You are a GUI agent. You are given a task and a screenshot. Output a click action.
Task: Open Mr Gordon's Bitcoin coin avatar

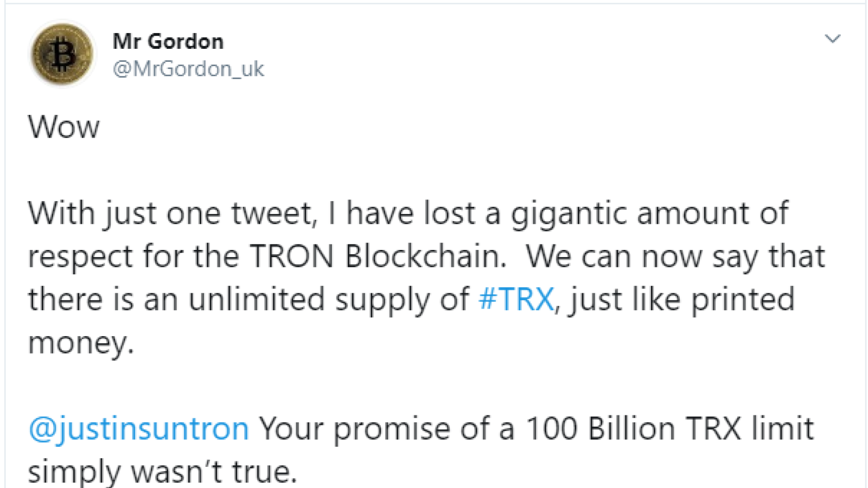click(62, 54)
